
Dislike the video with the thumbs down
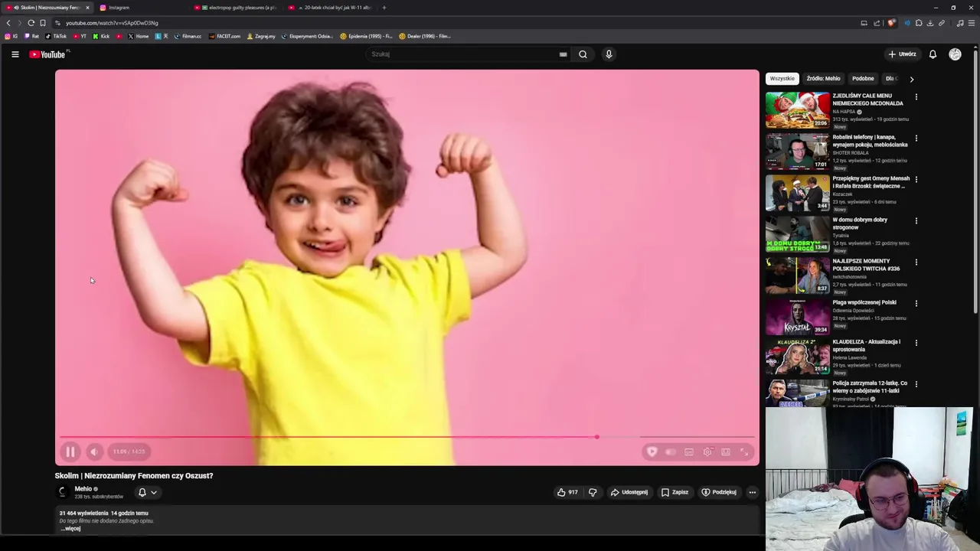point(593,492)
